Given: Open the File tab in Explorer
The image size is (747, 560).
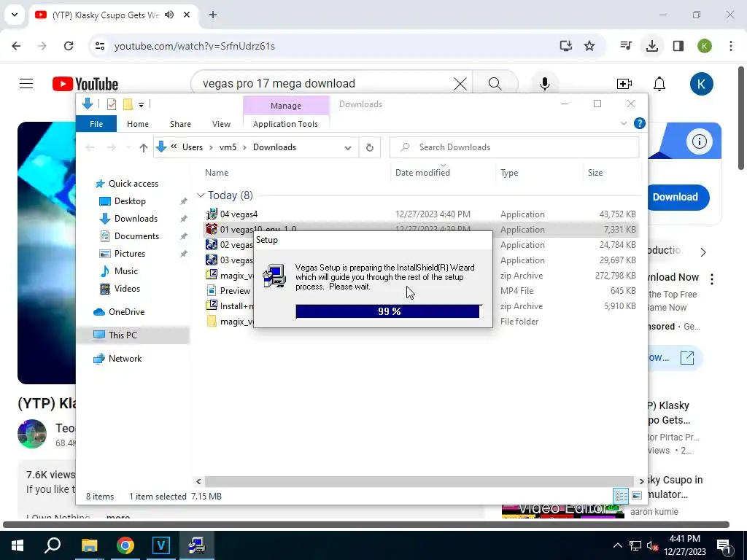Looking at the screenshot, I should coord(96,124).
